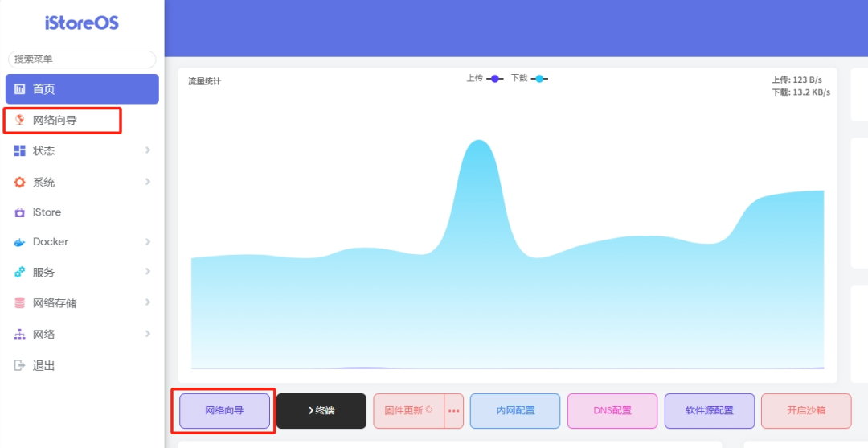The image size is (868, 448).
Task: Expand the Docker submenu arrow
Action: 148,241
